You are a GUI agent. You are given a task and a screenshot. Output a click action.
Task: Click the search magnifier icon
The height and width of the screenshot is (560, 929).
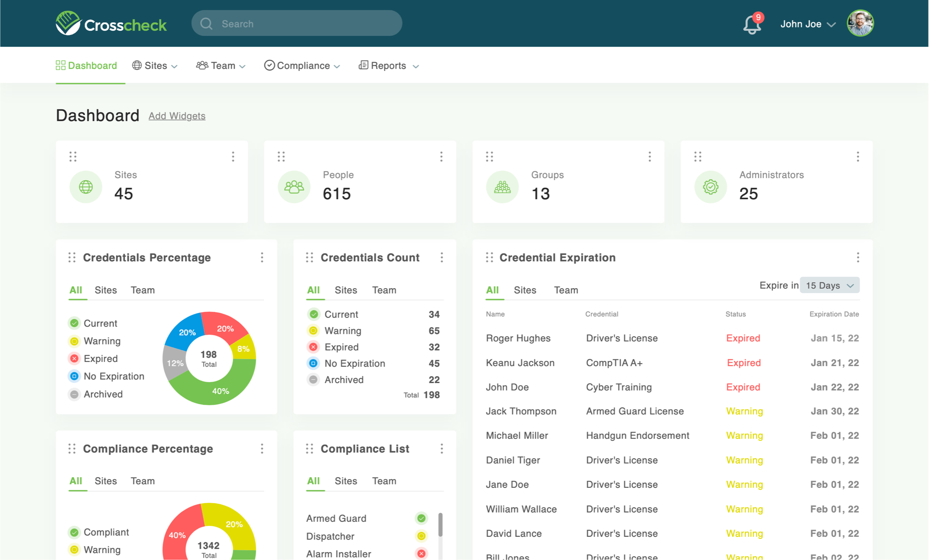point(206,24)
